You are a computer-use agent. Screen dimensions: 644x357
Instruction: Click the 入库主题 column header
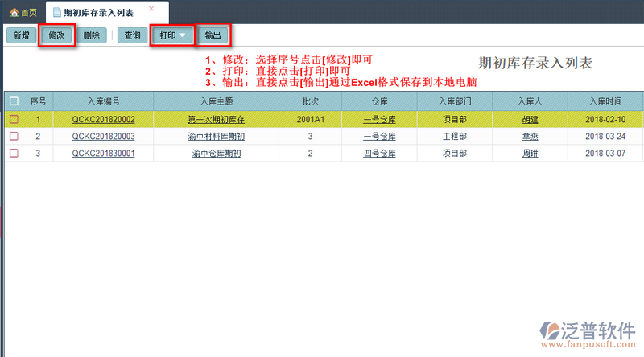pos(216,101)
